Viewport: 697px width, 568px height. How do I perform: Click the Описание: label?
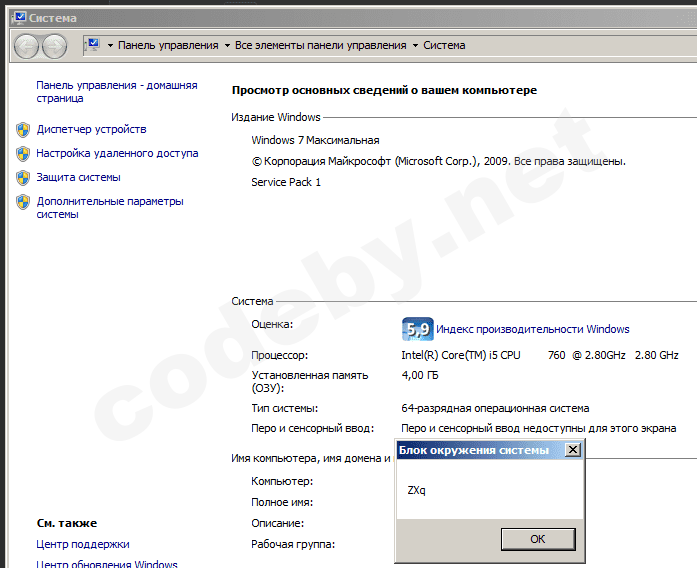pyautogui.click(x=277, y=523)
